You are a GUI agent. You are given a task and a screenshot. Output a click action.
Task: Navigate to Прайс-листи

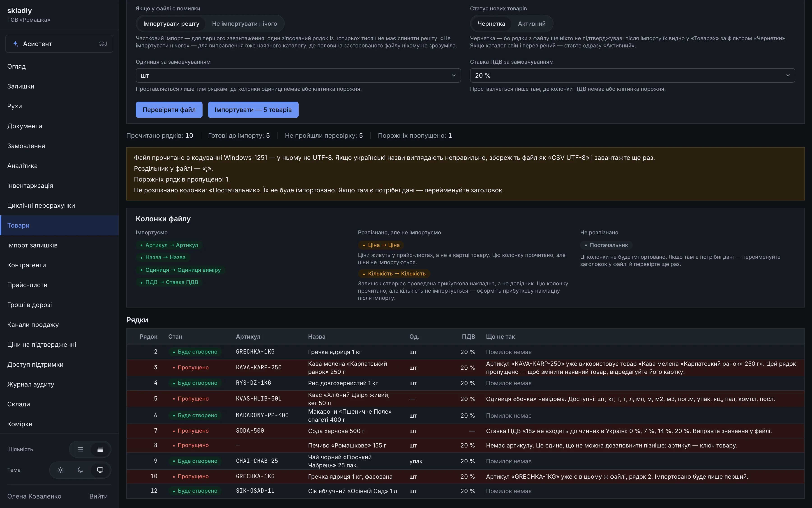point(59,285)
